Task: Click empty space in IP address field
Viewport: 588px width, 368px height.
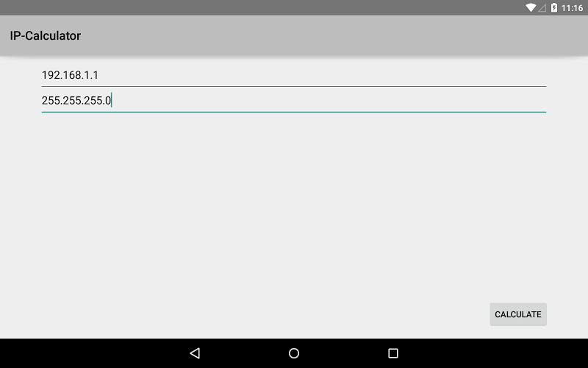Action: click(323, 75)
